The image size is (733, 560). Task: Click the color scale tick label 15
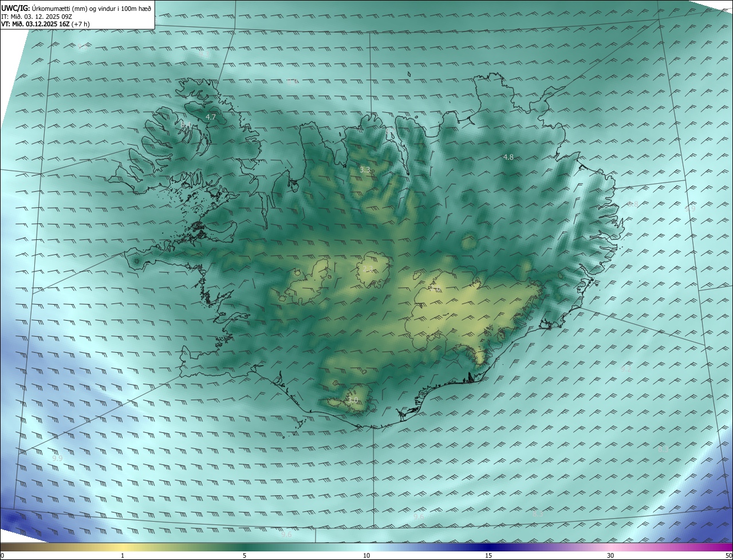click(488, 555)
